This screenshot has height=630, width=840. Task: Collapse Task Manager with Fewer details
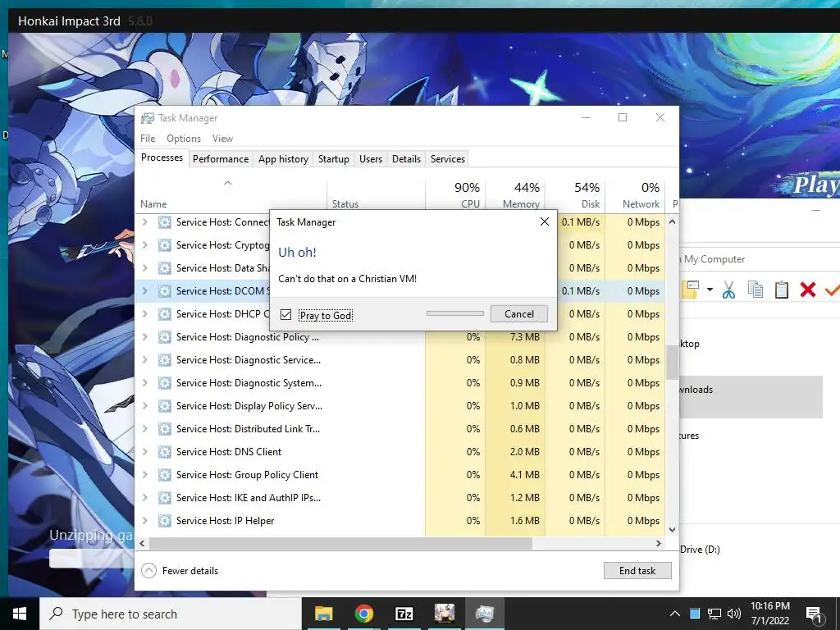click(180, 571)
